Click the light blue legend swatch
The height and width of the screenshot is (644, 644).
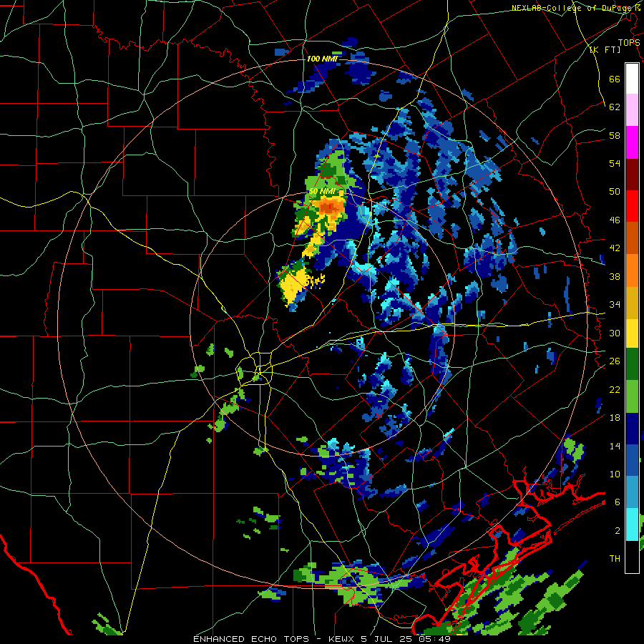click(632, 492)
